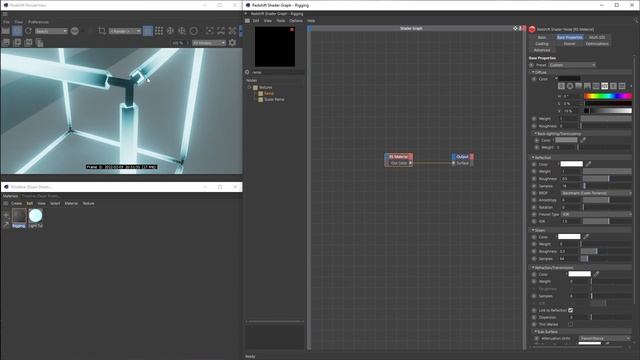The width and height of the screenshot is (640, 360).
Task: Click the fit-to-view icon in Shader Graph header
Action: 515,28
